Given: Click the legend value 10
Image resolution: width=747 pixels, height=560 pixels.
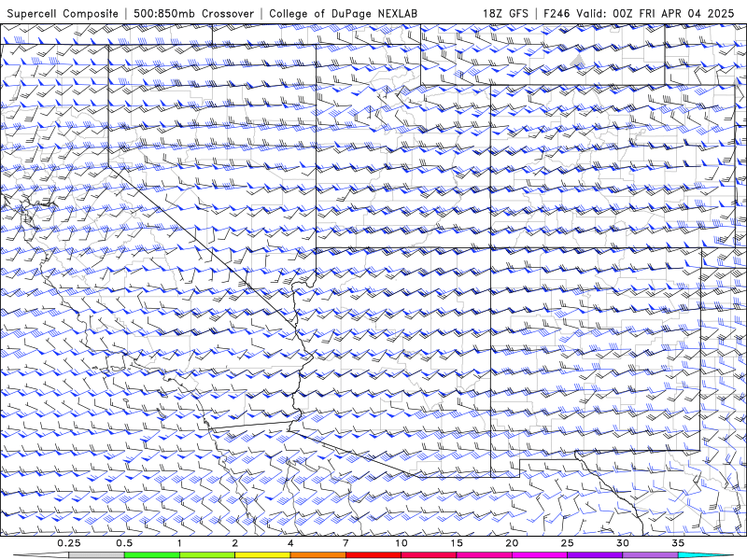Looking at the screenshot, I should tap(402, 543).
